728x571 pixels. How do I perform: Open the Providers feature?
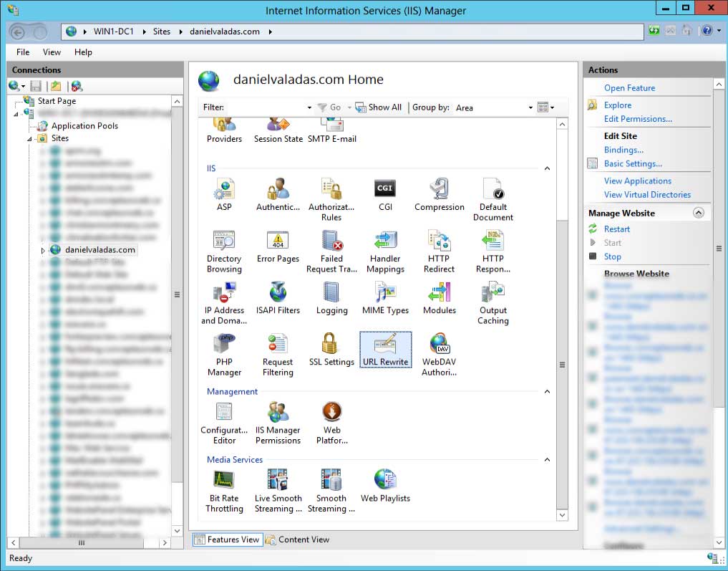[x=224, y=132]
